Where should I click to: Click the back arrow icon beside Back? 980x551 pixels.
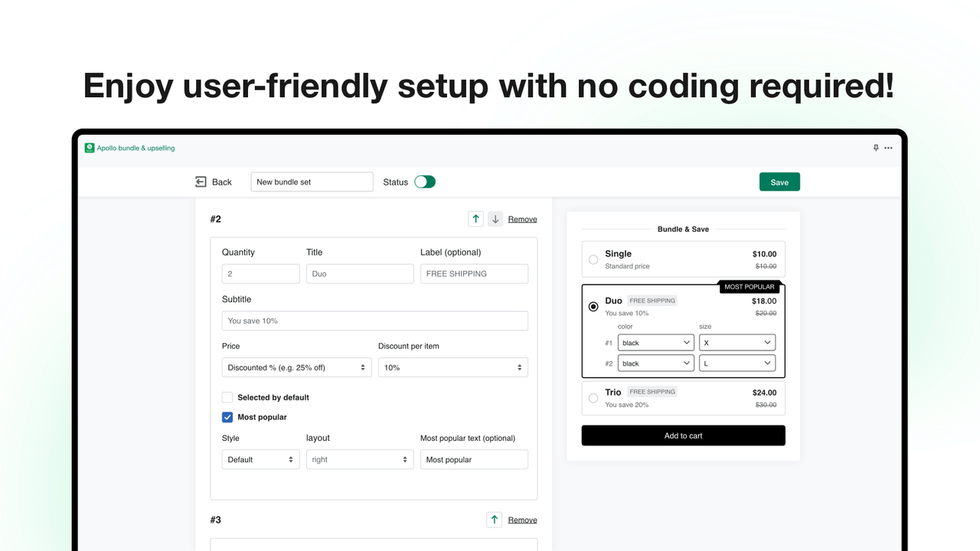[x=201, y=181]
